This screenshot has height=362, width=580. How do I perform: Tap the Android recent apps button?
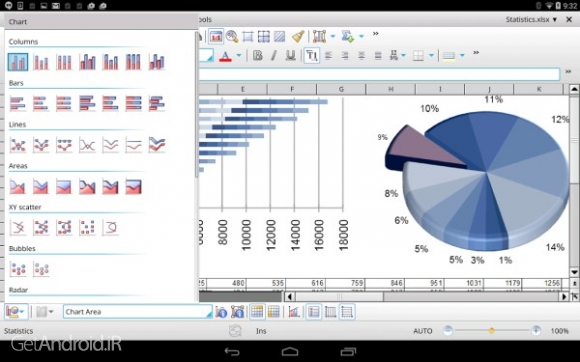click(348, 351)
